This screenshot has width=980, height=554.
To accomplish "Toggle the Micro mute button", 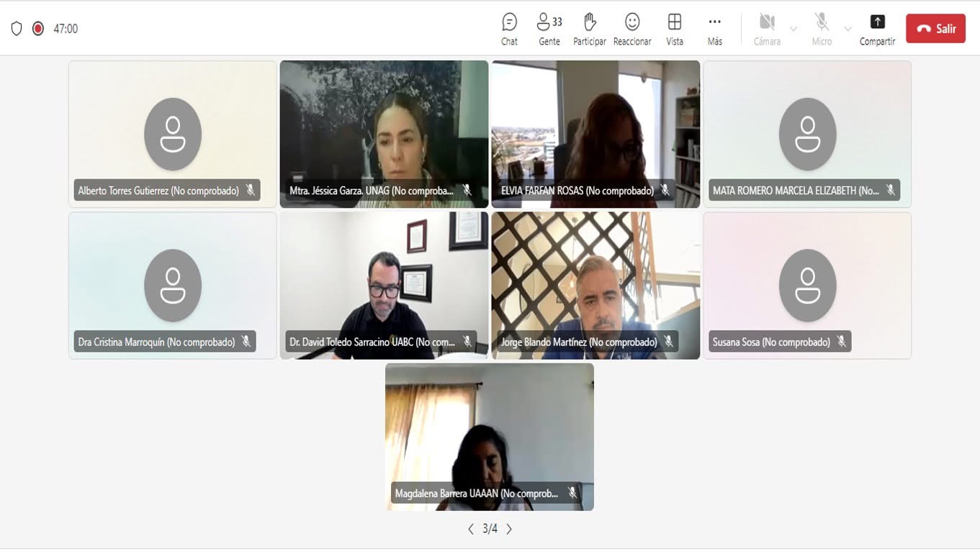I will (822, 29).
